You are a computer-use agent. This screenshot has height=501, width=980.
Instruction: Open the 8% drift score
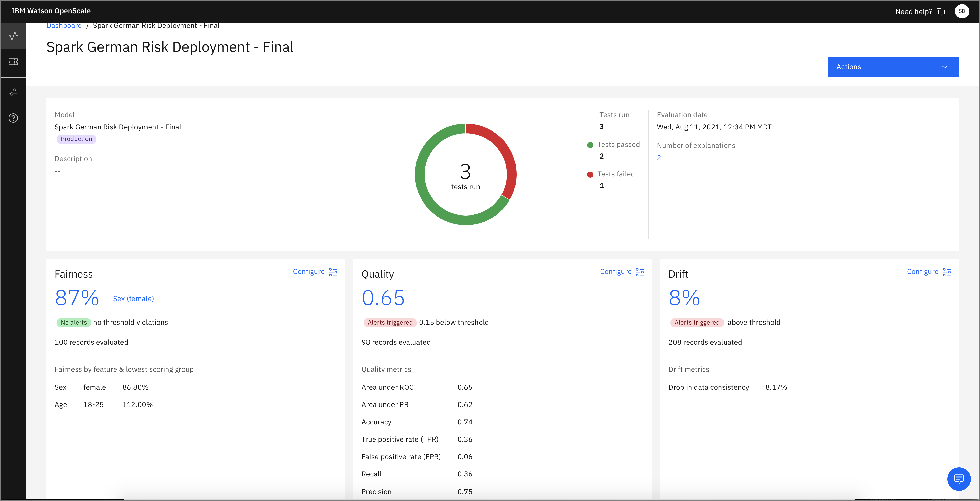click(x=684, y=298)
